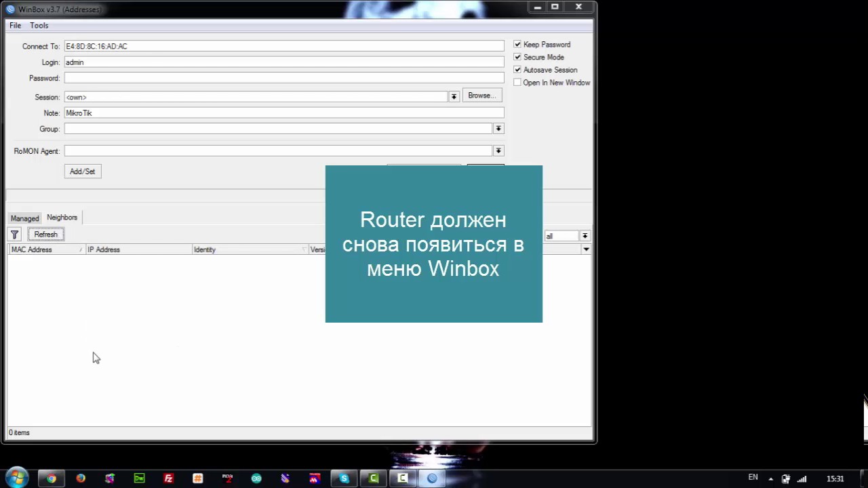868x488 pixels.
Task: Click the WinBox title bar icon
Action: (x=10, y=9)
